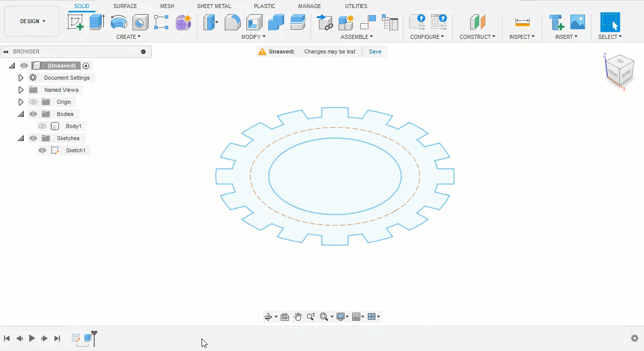Select the Create Sketch tool
Image resolution: width=644 pixels, height=351 pixels.
pos(75,22)
